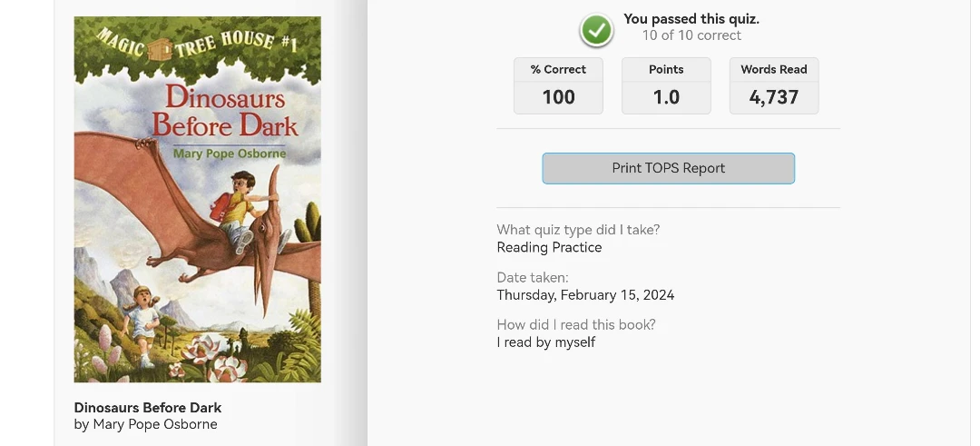Click the green checkmark passed icon
The height and width of the screenshot is (446, 980).
tap(596, 29)
